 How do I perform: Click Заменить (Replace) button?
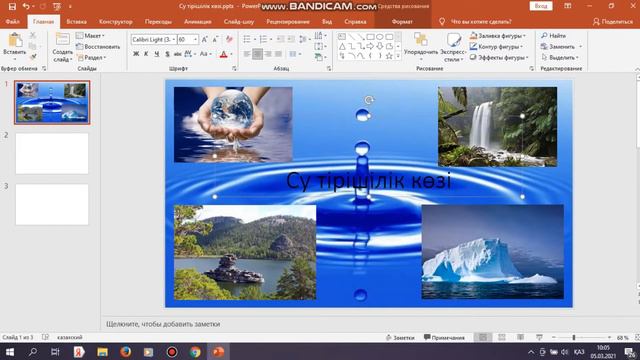(x=560, y=47)
